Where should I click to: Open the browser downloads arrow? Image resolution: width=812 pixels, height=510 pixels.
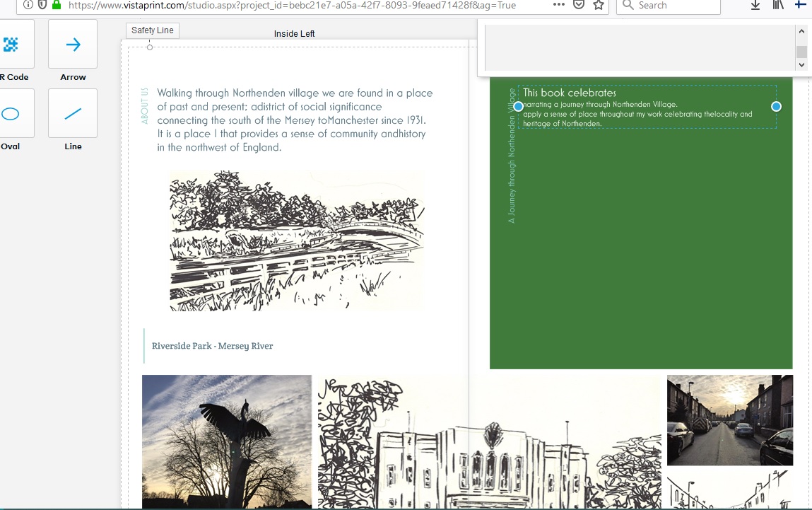[755, 5]
